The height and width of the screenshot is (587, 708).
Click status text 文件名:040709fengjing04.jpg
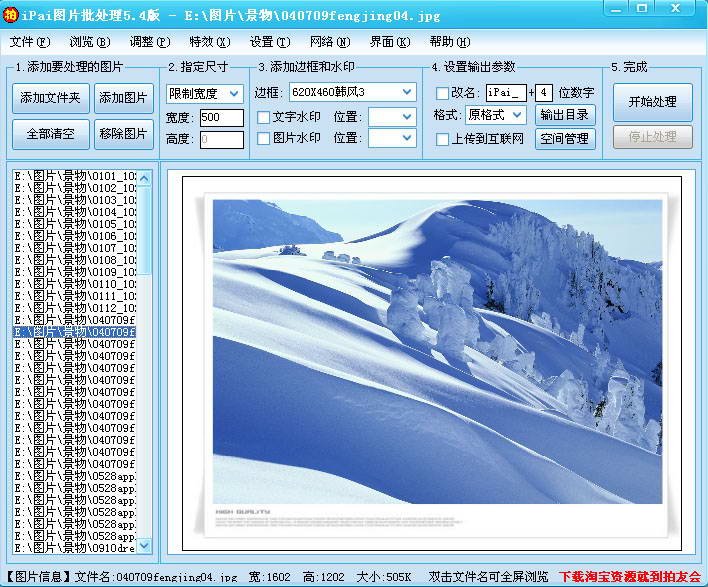pyautogui.click(x=156, y=577)
